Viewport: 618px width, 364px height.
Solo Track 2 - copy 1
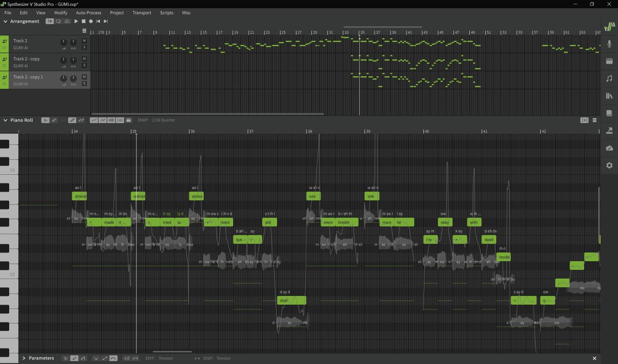84,83
